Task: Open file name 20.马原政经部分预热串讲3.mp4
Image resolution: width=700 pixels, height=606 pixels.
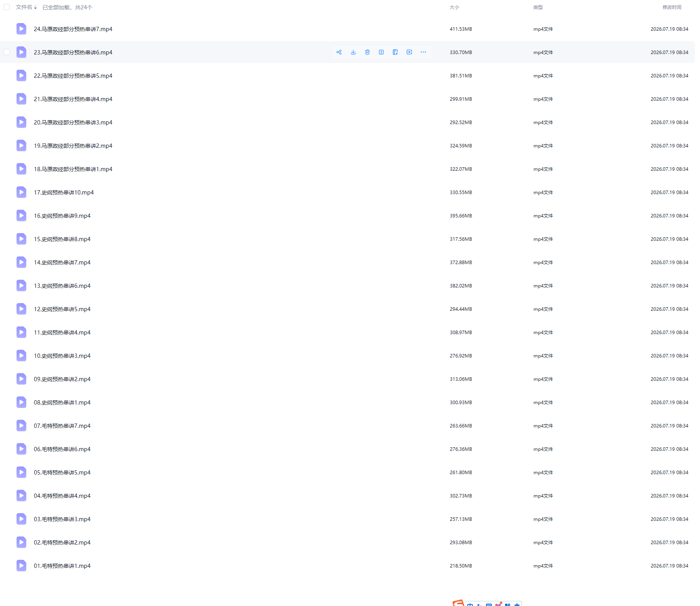Action: [73, 123]
